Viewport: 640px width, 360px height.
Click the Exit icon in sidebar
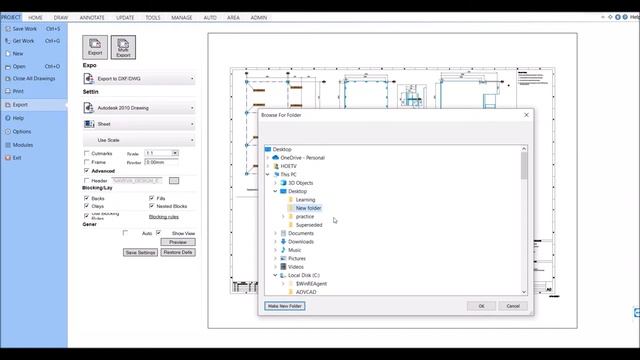8,158
